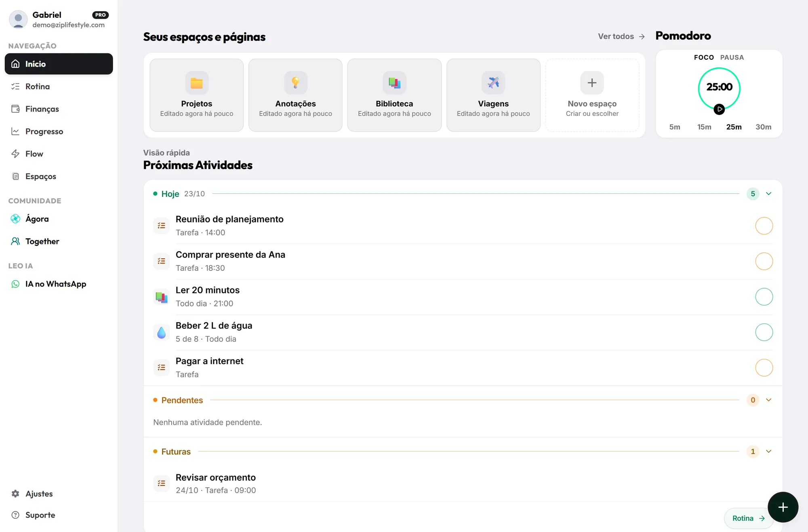The width and height of the screenshot is (808, 532).
Task: Check off Ler 20 minutos habit
Action: click(764, 297)
